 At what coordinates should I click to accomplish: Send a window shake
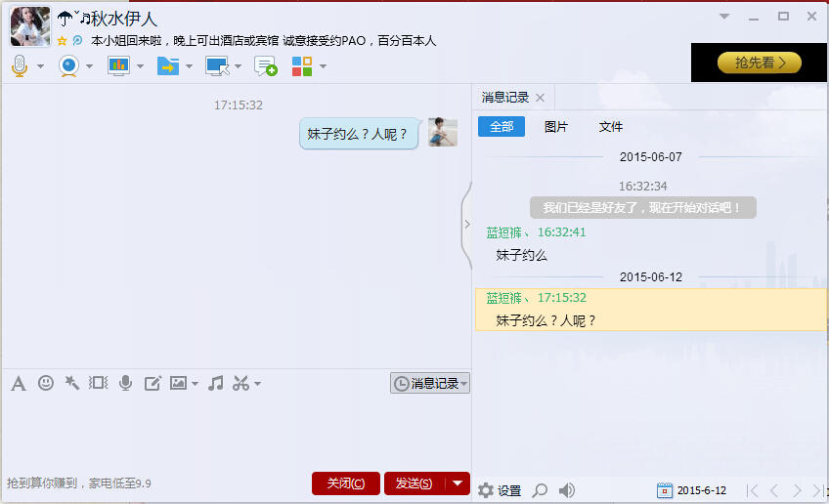pos(99,383)
